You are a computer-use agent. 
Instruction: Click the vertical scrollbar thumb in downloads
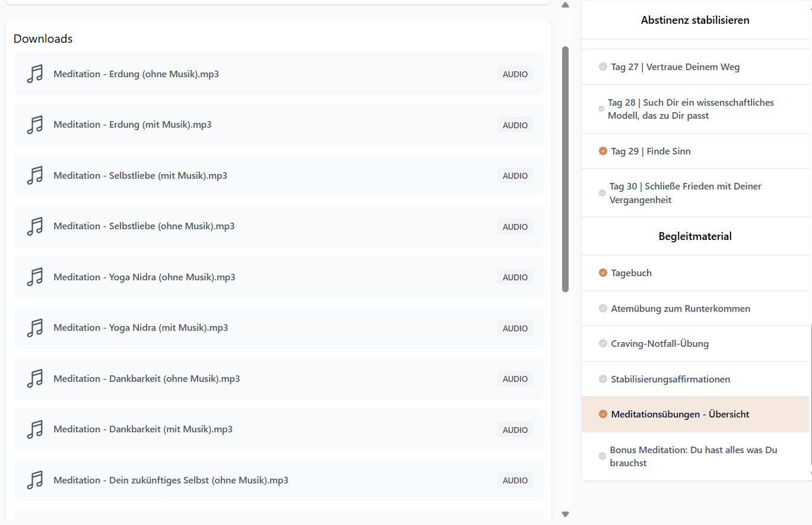pos(565,169)
